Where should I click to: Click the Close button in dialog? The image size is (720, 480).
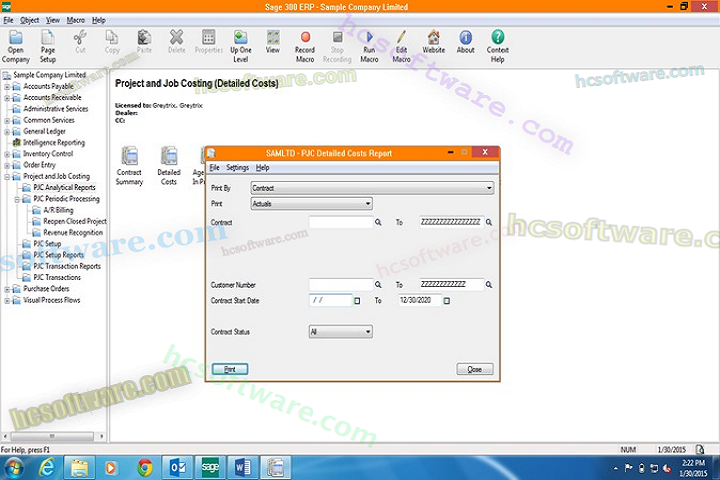(475, 369)
